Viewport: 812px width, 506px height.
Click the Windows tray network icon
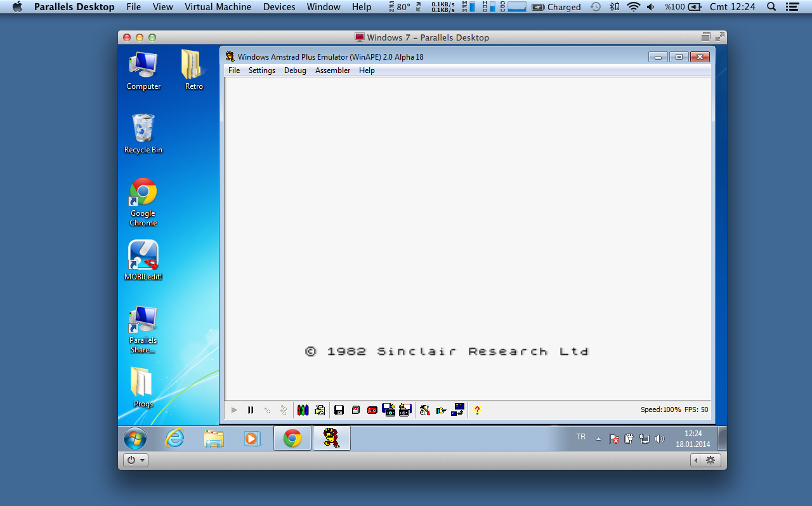(x=645, y=439)
